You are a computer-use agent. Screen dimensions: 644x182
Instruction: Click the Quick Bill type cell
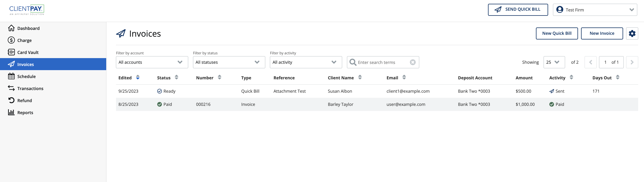(250, 91)
